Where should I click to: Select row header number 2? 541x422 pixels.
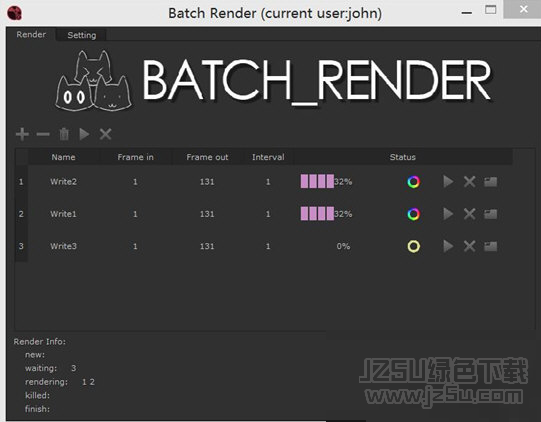21,214
